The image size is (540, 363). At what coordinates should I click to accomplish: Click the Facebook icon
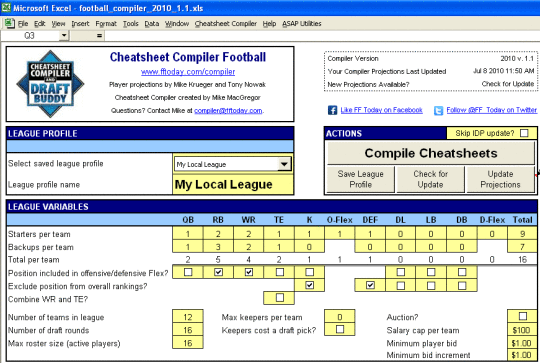(332, 110)
